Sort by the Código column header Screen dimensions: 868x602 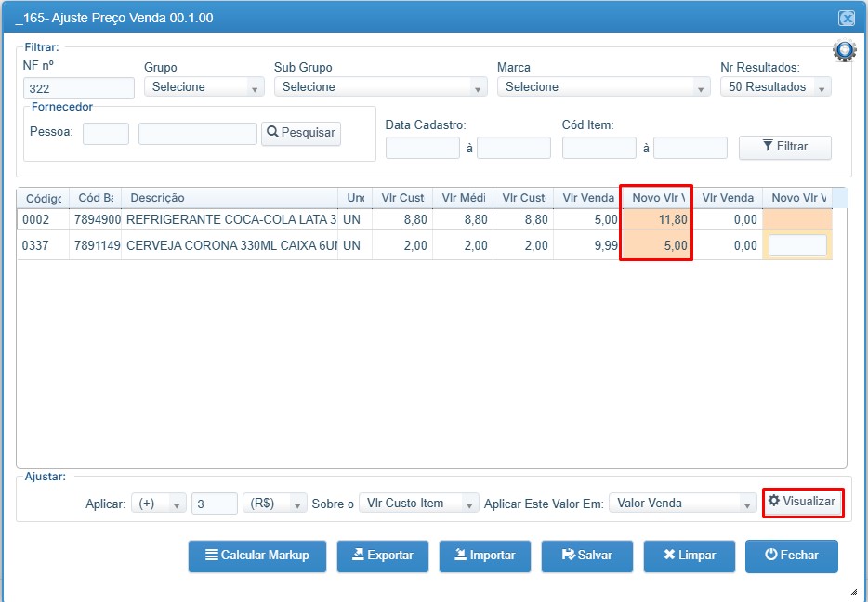point(43,198)
